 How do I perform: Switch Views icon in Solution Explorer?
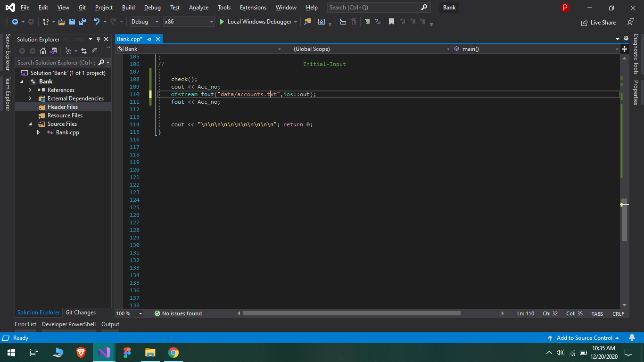click(53, 51)
